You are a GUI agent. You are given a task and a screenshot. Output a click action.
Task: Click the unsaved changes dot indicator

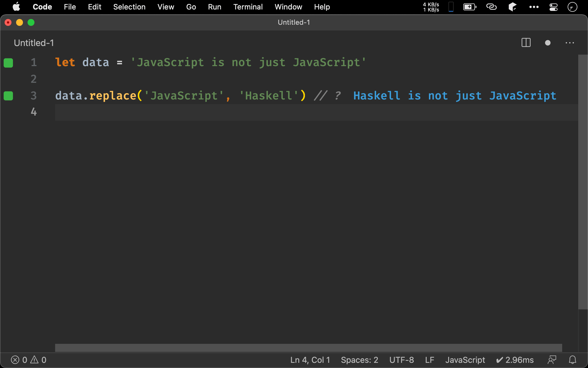tap(548, 43)
